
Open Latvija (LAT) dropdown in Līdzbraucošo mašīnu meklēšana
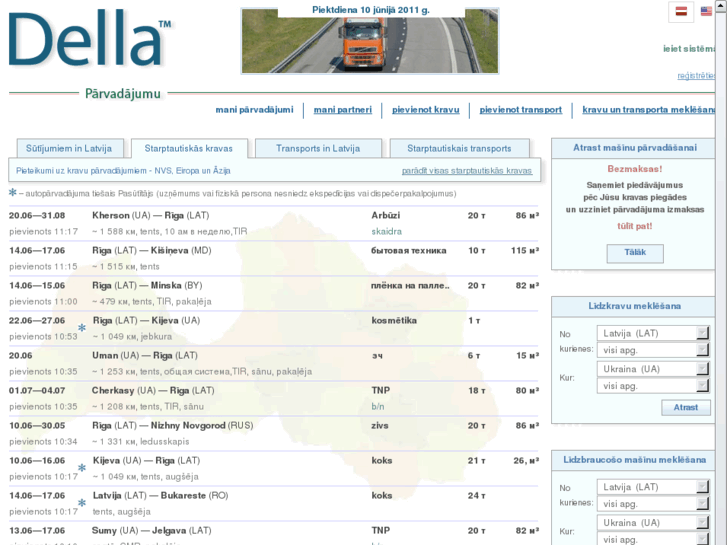click(x=653, y=487)
